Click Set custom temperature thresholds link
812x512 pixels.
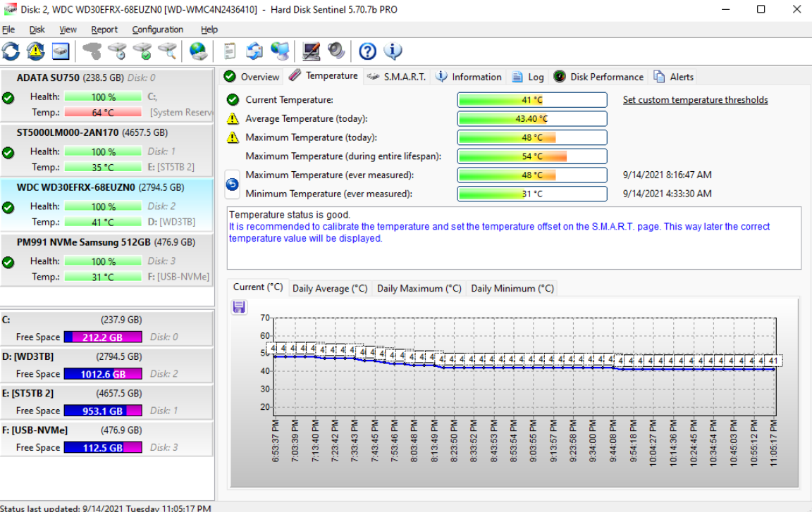pos(695,100)
